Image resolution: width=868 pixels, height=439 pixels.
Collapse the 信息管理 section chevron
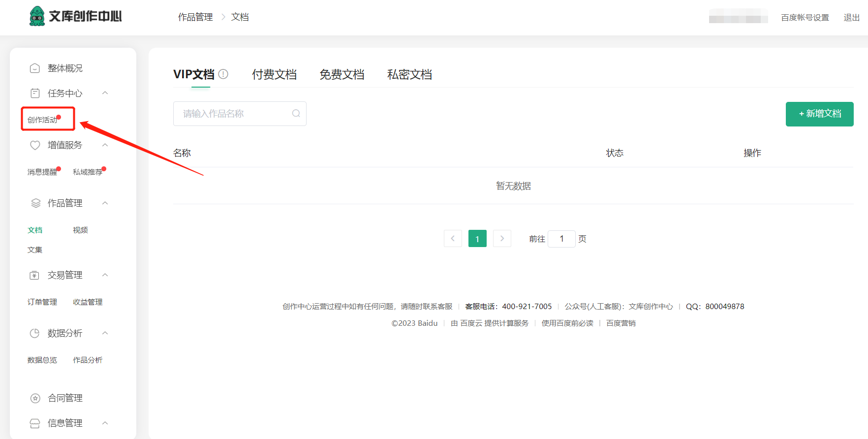click(x=105, y=423)
